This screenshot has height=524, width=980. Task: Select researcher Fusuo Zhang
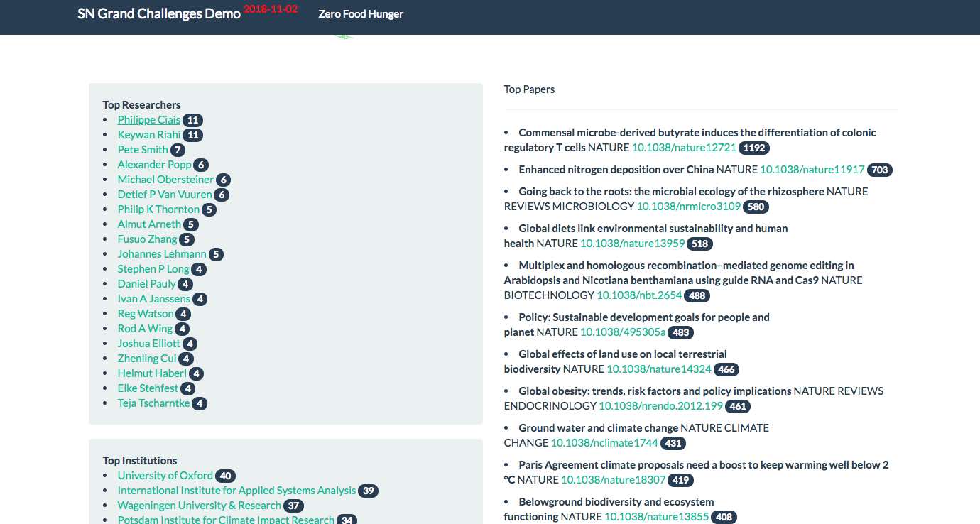click(147, 239)
